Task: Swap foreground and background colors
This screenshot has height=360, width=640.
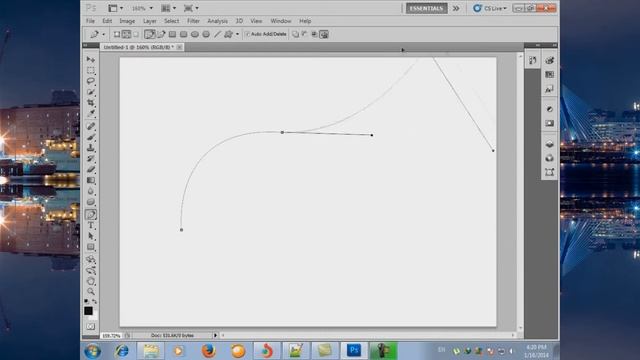Action: point(95,302)
